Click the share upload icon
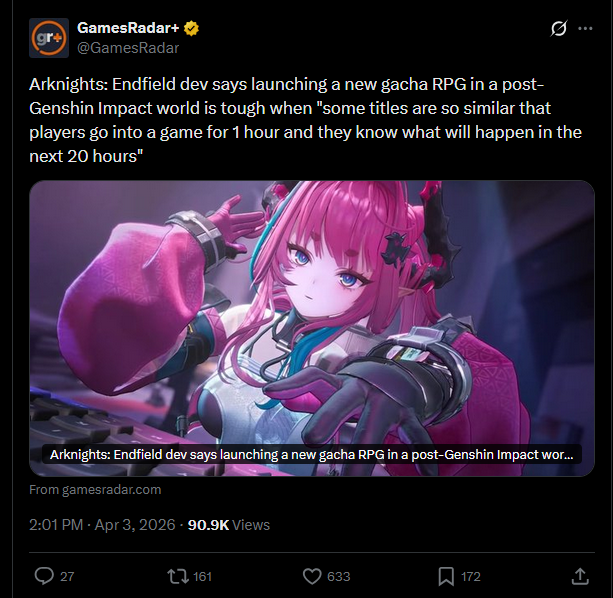The width and height of the screenshot is (613, 598). pyautogui.click(x=580, y=576)
